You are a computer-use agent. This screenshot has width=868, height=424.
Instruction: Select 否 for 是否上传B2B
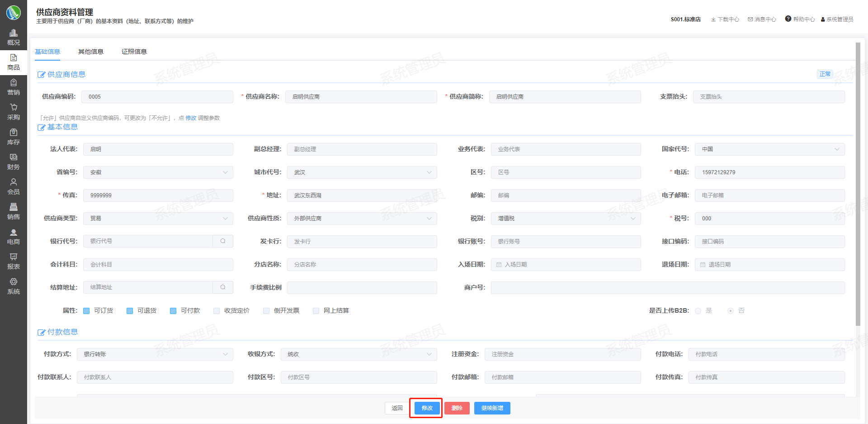click(x=731, y=311)
